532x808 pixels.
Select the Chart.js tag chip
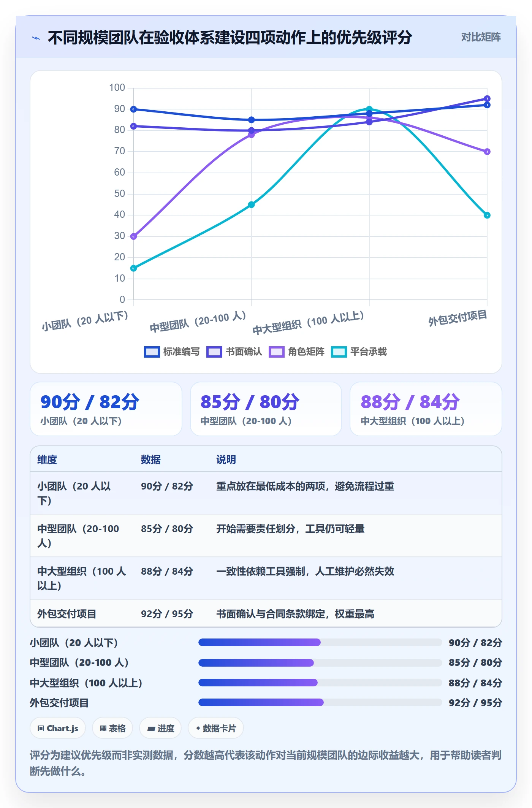[x=58, y=728]
